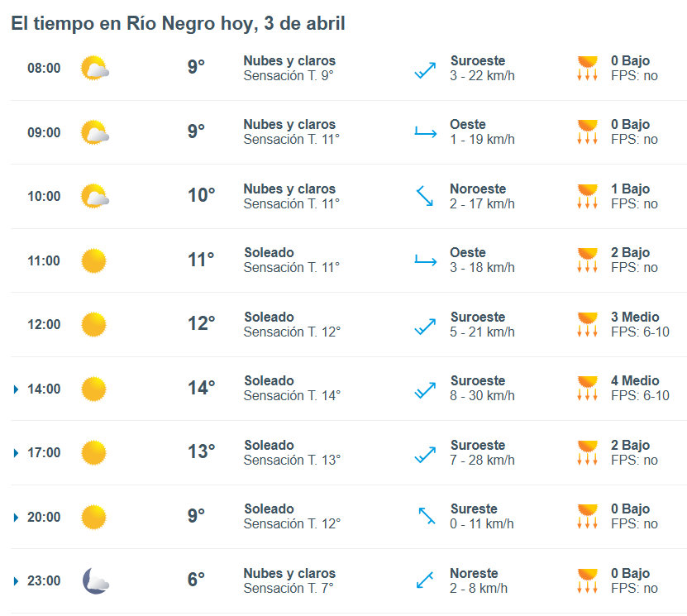Expand the 14:00 forecast row

17,389
